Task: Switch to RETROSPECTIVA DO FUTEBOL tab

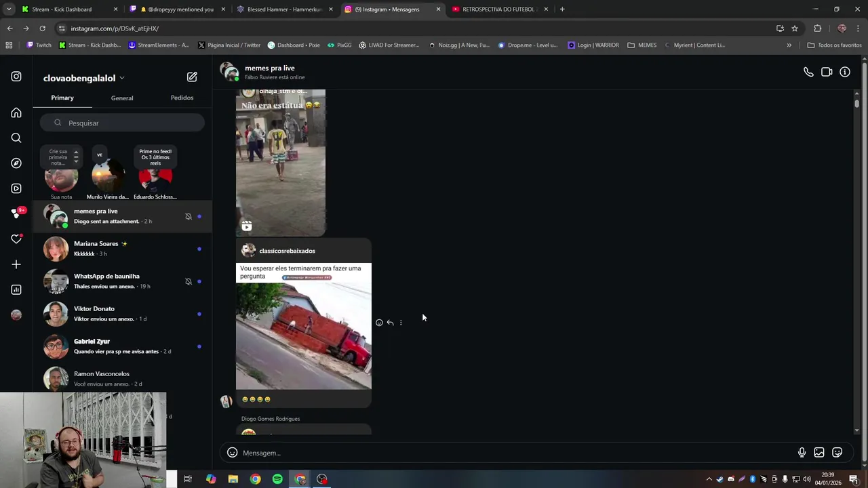Action: click(500, 9)
